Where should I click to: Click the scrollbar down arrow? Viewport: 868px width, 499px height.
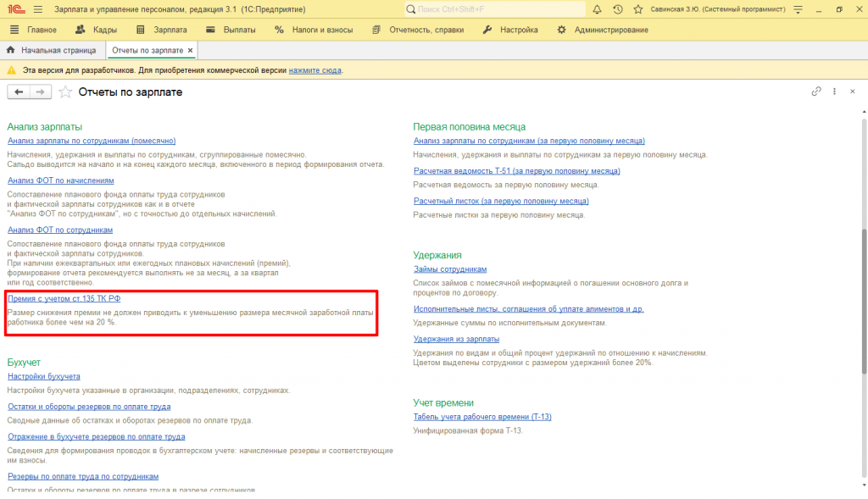coord(864,485)
